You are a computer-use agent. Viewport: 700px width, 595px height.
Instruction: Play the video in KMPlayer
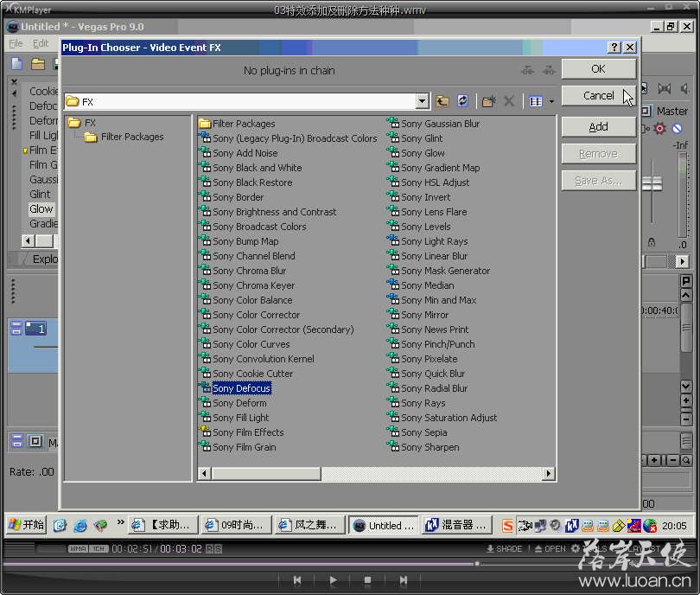pos(333,580)
